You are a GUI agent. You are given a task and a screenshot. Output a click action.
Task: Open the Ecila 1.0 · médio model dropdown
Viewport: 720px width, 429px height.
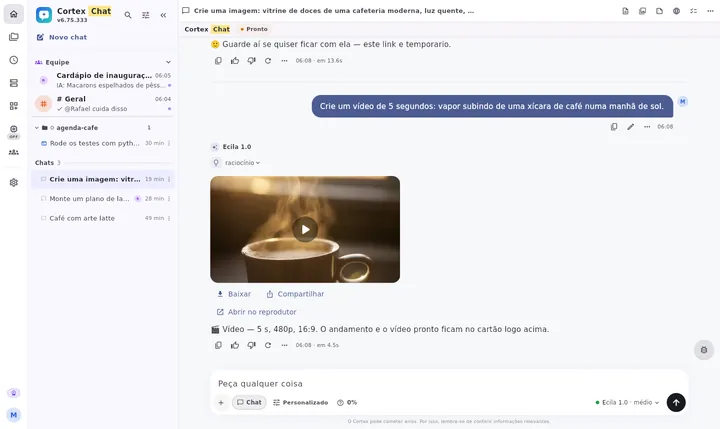click(x=627, y=402)
